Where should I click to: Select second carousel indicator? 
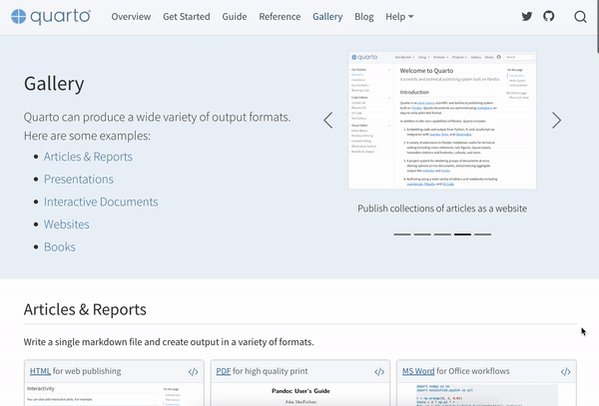coord(422,234)
